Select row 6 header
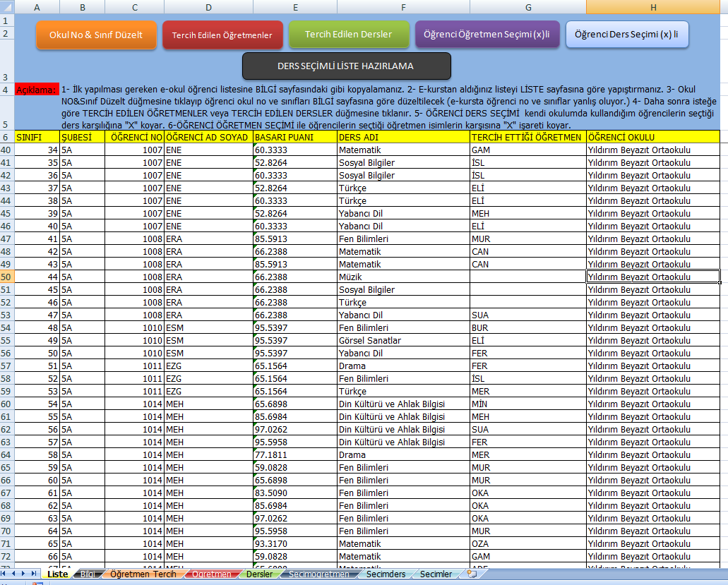Viewport: 728px width, 585px height. click(x=7, y=137)
